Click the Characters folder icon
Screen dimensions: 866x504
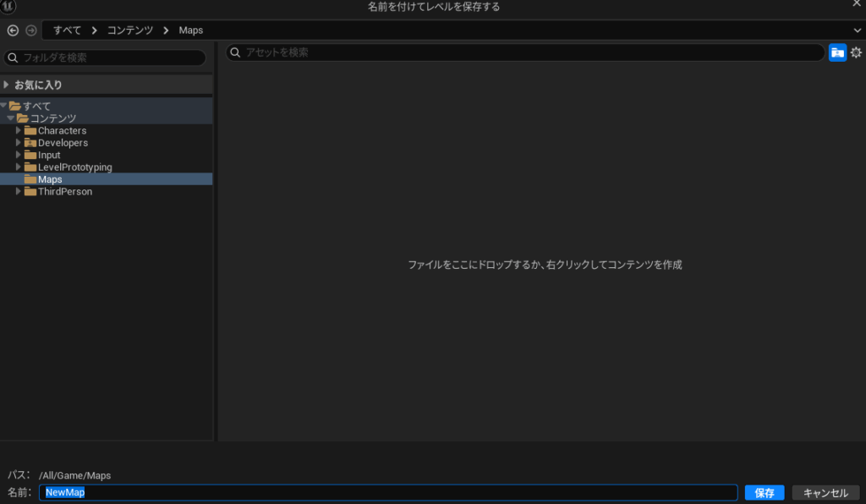[30, 131]
